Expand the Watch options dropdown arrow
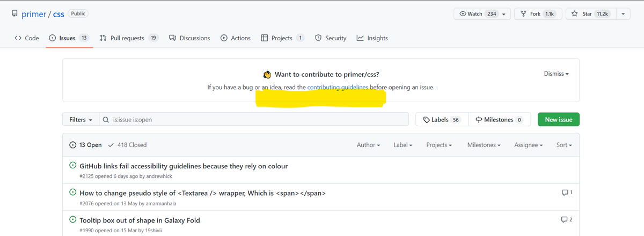The height and width of the screenshot is (236, 644). click(504, 14)
